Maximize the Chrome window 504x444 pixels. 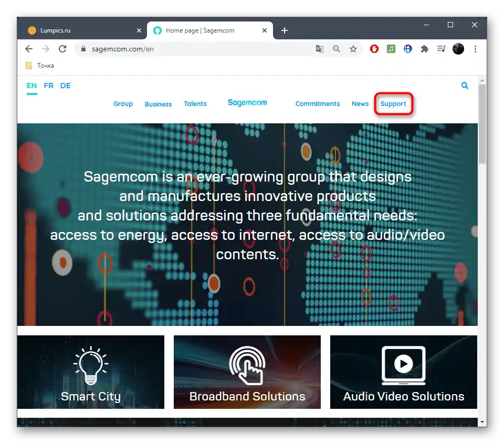[x=450, y=25]
